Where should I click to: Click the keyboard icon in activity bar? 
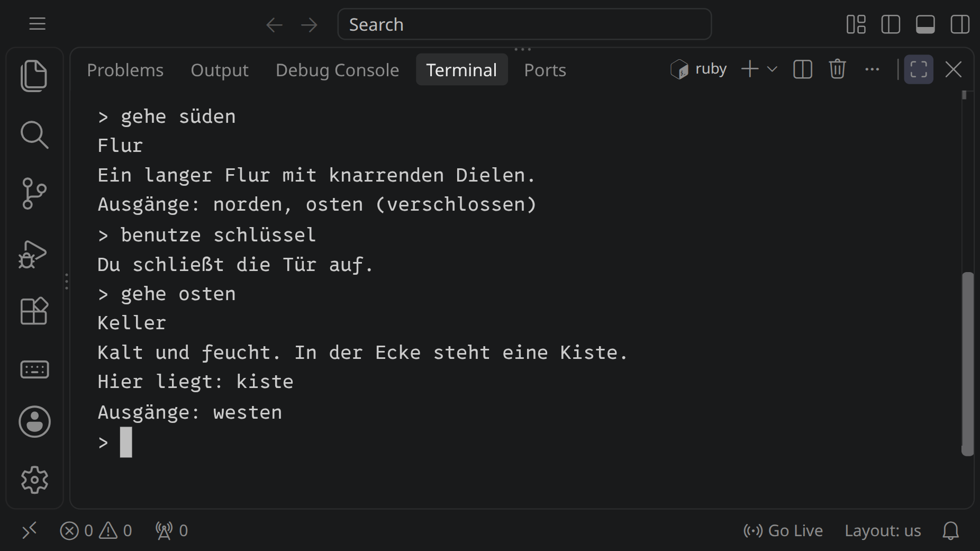[x=34, y=369]
